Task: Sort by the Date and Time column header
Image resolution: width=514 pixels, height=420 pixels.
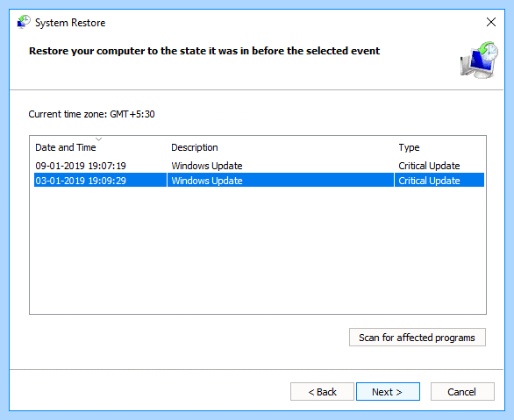Action: pyautogui.click(x=66, y=147)
